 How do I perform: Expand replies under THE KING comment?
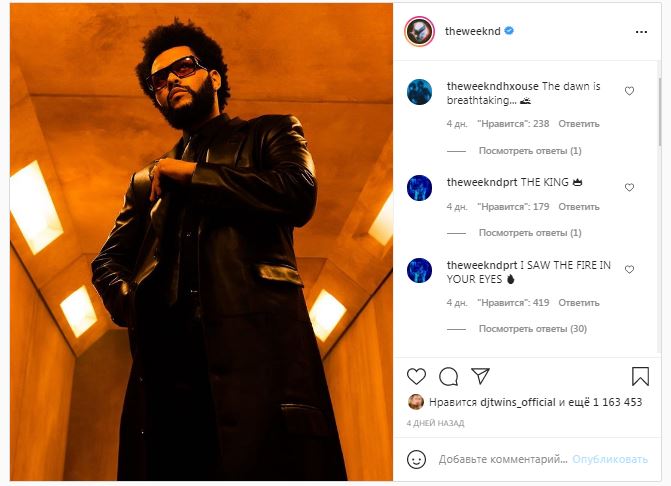pos(530,233)
